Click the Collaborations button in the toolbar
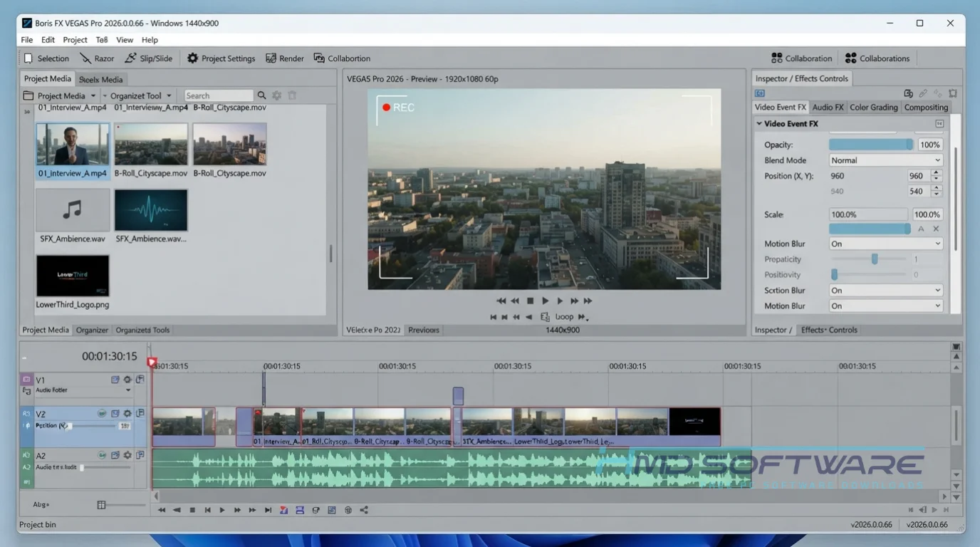 877,58
